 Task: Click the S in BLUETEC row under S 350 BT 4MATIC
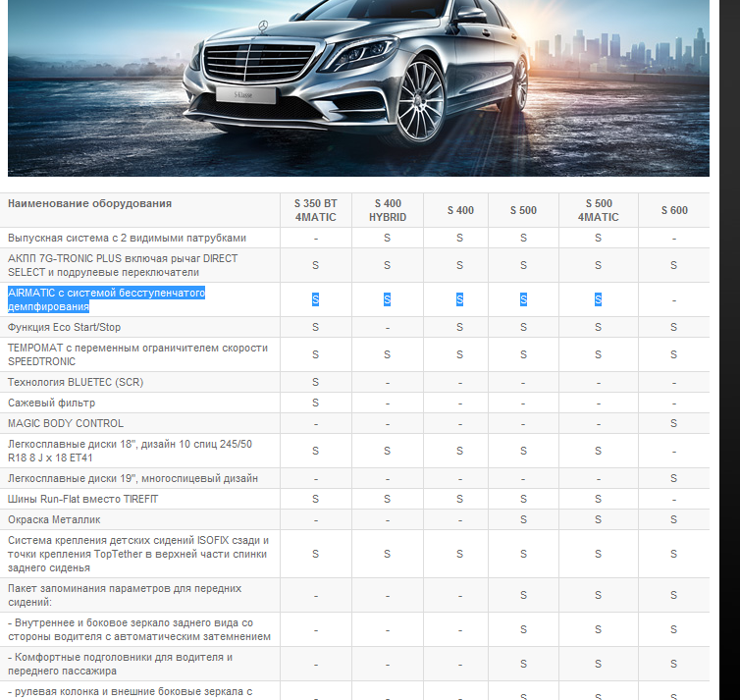click(x=315, y=382)
